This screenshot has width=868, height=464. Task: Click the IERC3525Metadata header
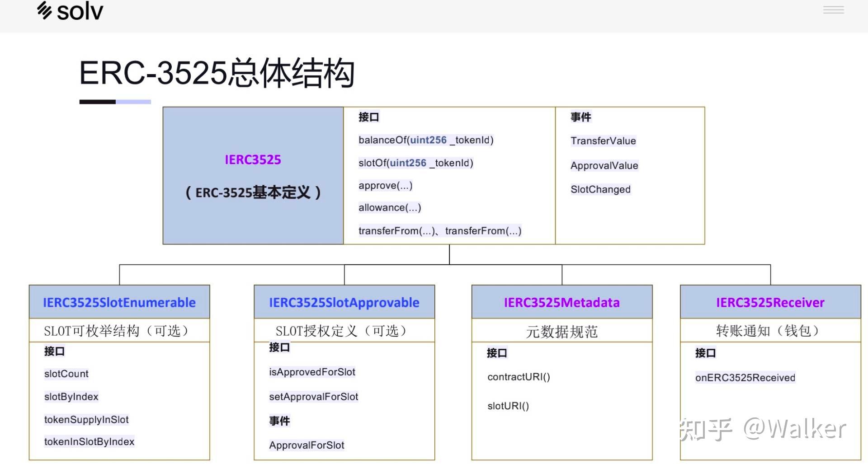[562, 302]
